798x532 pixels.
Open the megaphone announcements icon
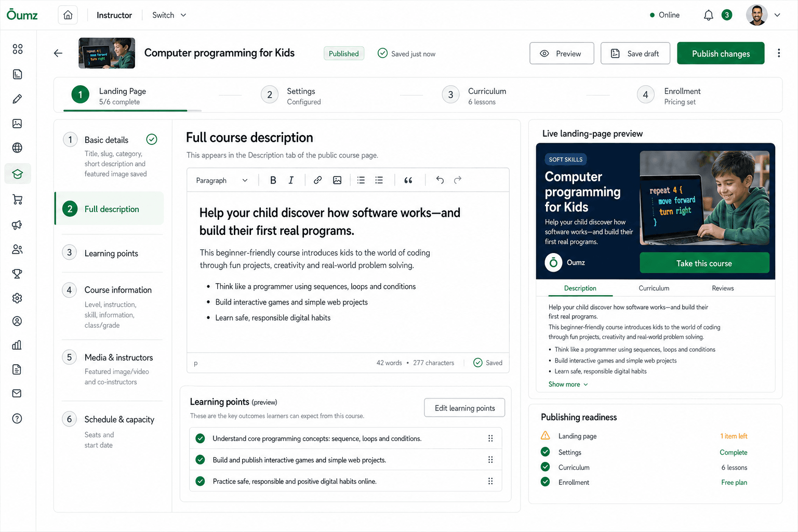[x=17, y=225]
